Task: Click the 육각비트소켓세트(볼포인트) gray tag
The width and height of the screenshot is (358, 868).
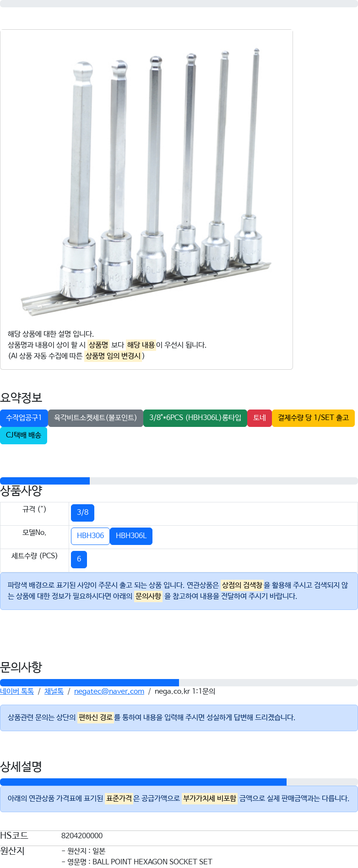Action: 96,418
